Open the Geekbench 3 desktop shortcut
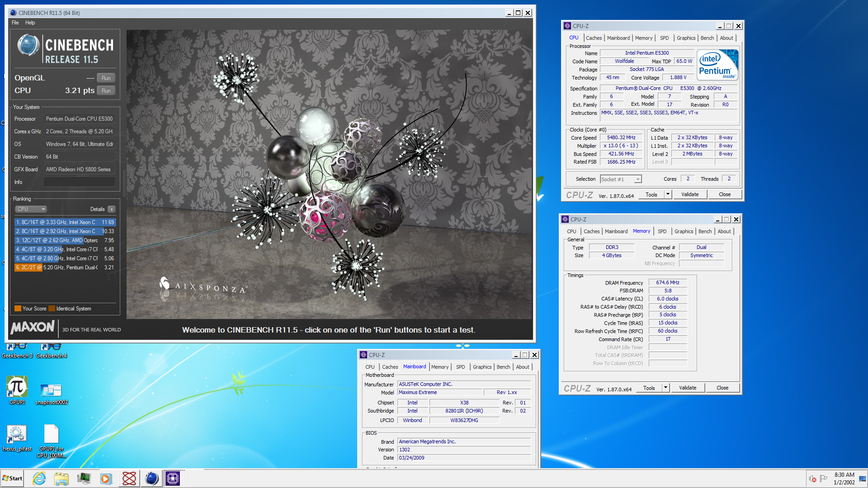Screen dimensions: 868x488 tap(17, 351)
